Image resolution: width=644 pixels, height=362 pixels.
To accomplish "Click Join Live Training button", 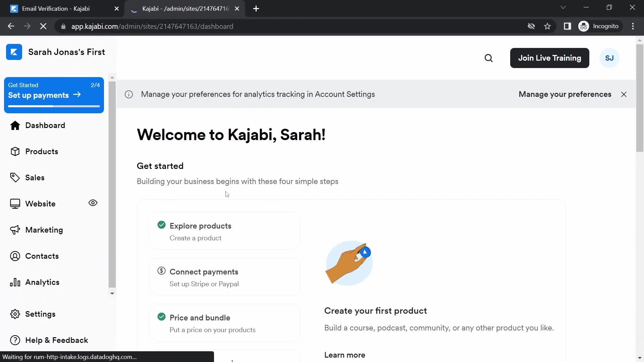I will [549, 58].
